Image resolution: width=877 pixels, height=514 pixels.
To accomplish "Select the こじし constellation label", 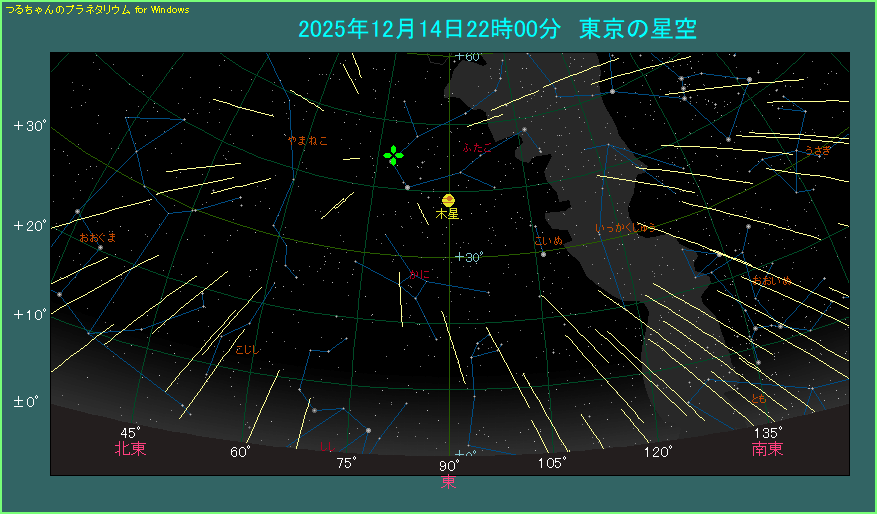I will (x=246, y=349).
